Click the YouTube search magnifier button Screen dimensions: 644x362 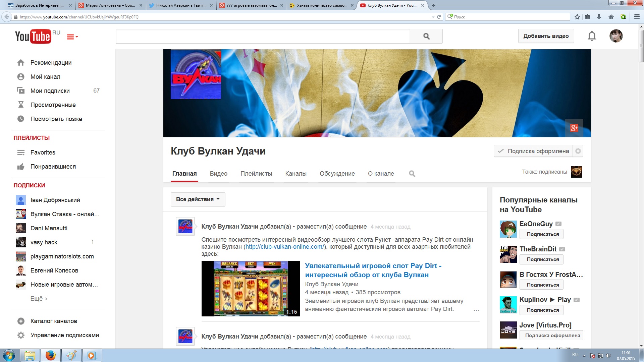(x=426, y=36)
